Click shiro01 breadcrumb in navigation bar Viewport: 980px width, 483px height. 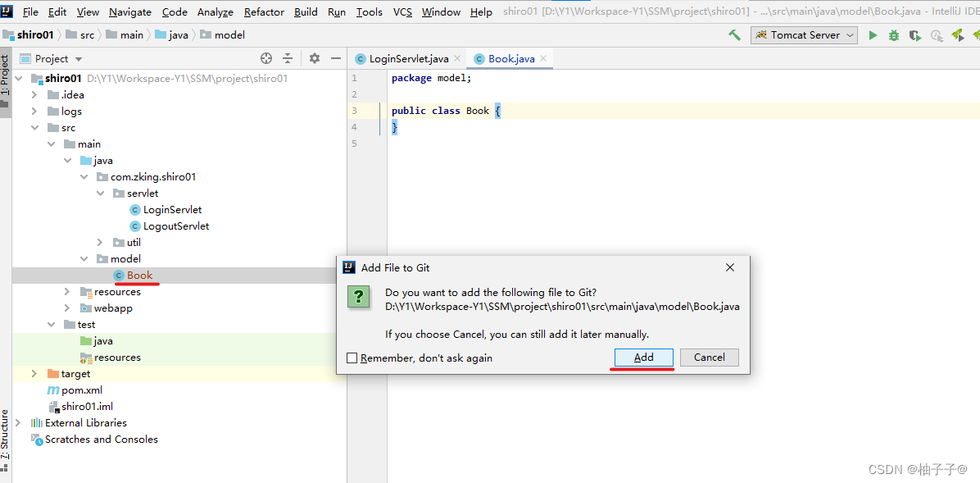tap(29, 35)
